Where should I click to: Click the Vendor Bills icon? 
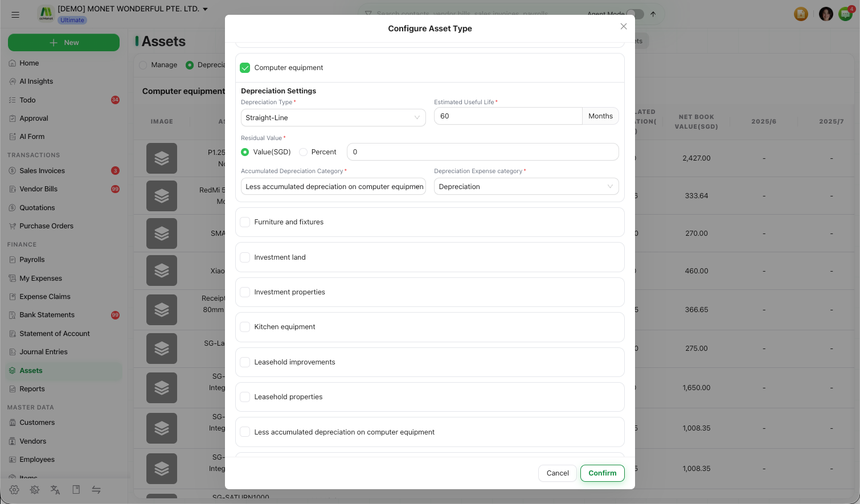pyautogui.click(x=13, y=189)
